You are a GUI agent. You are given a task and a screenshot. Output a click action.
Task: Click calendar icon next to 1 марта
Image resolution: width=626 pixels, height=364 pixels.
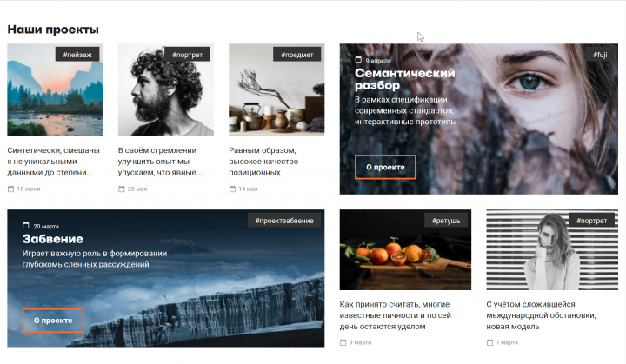coord(489,342)
